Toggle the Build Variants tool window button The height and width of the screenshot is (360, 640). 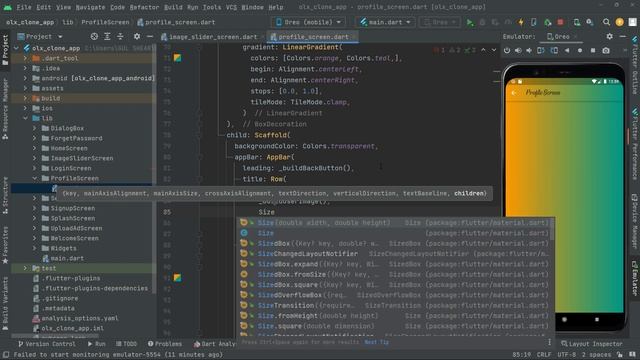pos(5,303)
